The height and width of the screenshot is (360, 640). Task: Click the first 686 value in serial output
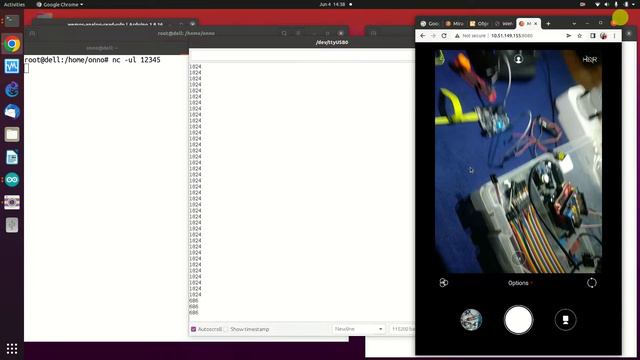tap(193, 300)
